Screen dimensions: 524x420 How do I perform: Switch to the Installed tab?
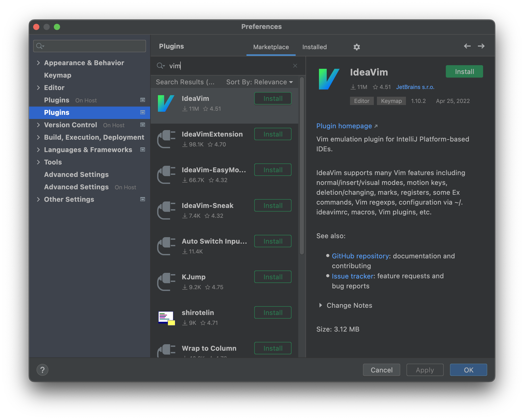(x=314, y=47)
